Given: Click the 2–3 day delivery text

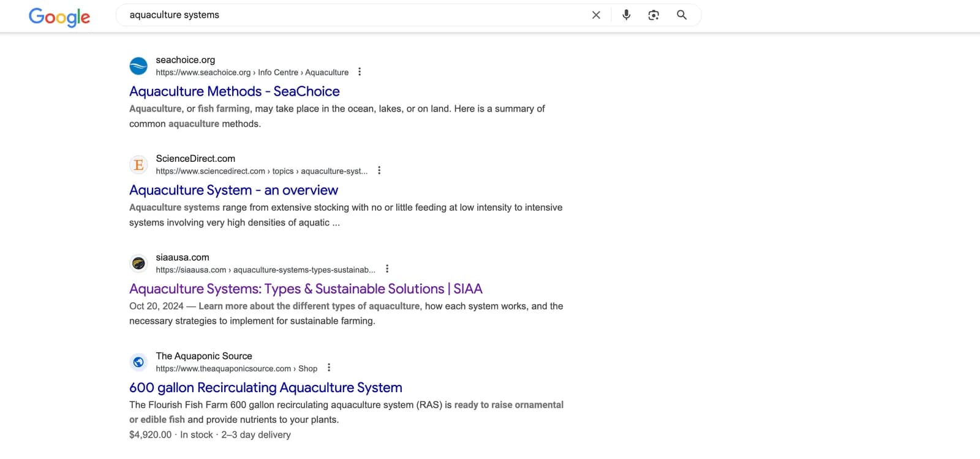Looking at the screenshot, I should pos(256,434).
